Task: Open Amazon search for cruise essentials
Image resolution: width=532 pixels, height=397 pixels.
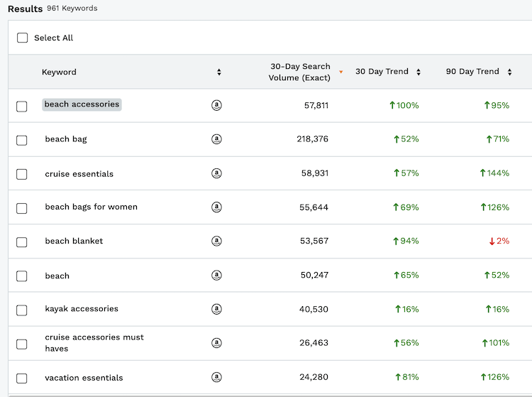Action: point(216,173)
